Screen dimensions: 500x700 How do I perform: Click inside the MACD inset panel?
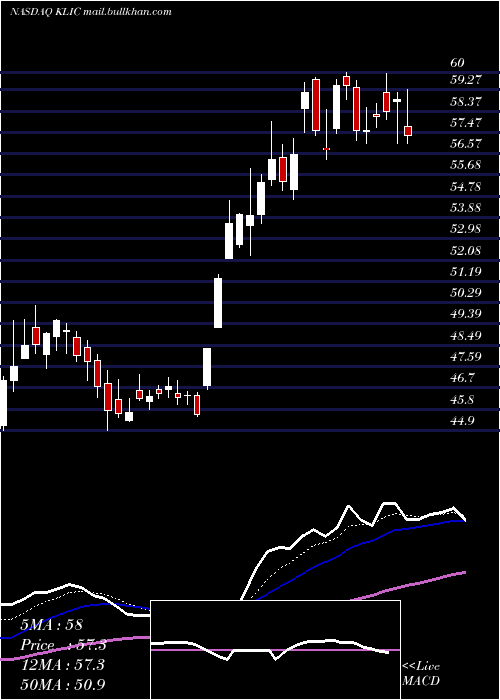275,650
